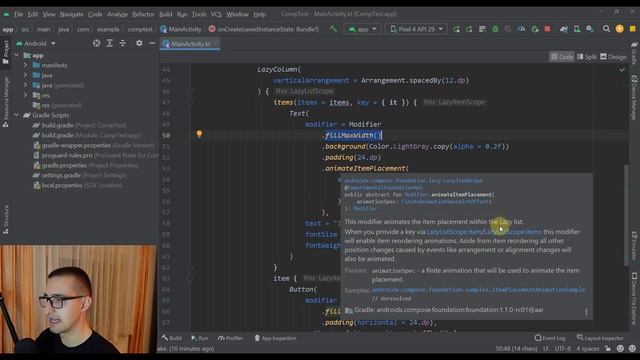Click Select Opened File target icon
This screenshot has width=640, height=360.
coord(96,43)
